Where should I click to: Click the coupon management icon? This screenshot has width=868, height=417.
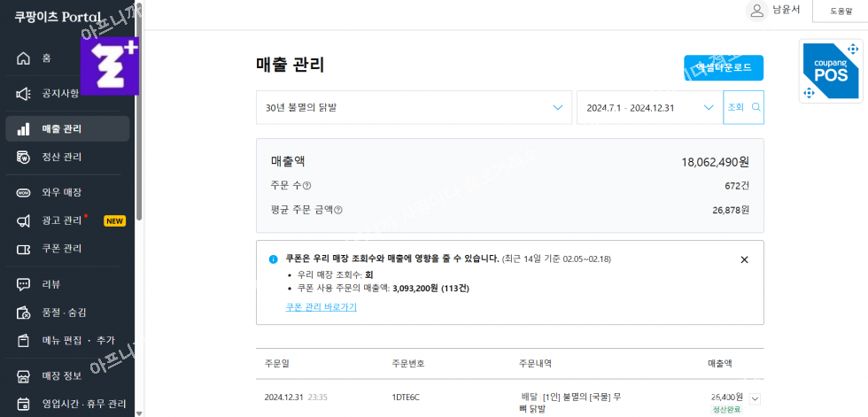(x=24, y=248)
